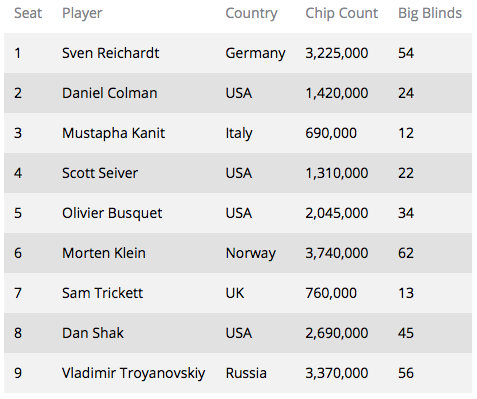Click the 3,740,000 chip count cell
This screenshot has height=399, width=477.
[x=337, y=253]
